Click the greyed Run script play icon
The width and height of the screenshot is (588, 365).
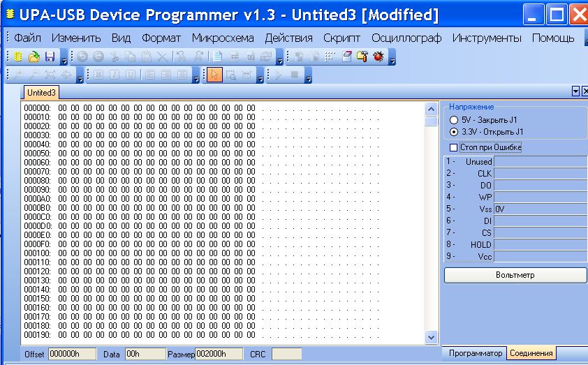278,75
